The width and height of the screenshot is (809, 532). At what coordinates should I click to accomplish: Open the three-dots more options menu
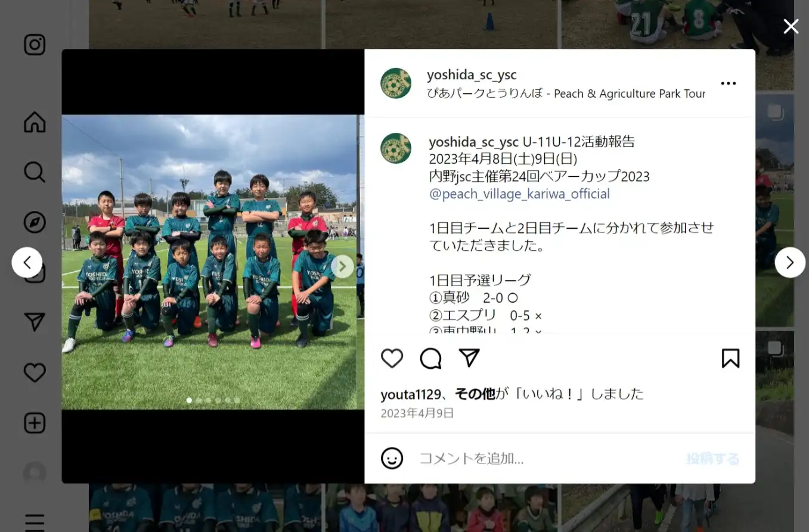coord(729,83)
